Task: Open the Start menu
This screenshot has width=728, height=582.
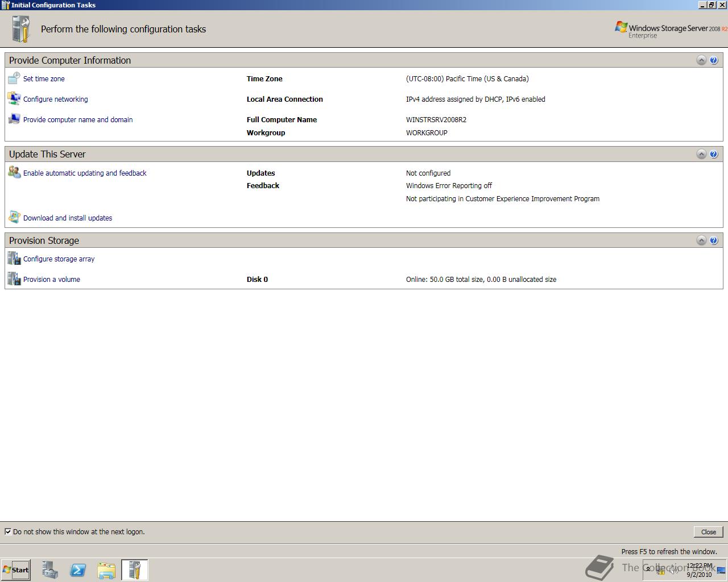Action: (16, 570)
